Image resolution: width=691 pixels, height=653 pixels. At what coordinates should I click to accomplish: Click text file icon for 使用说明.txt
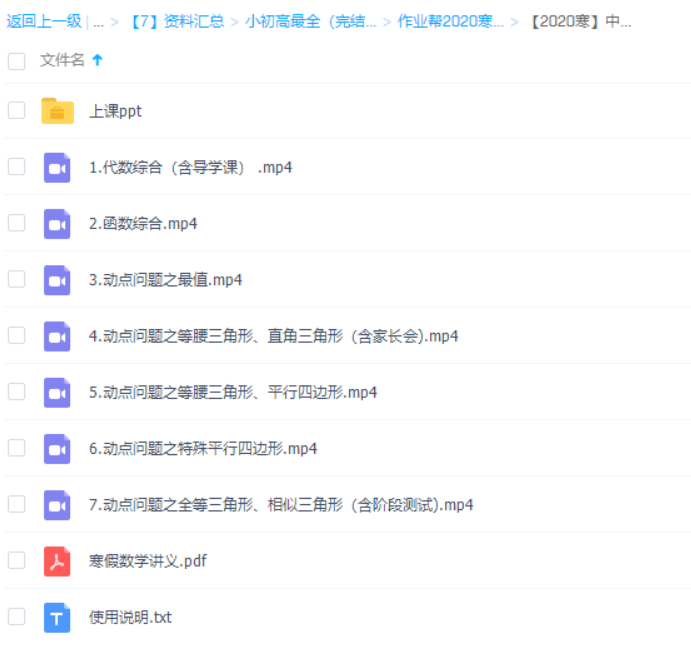tap(57, 618)
